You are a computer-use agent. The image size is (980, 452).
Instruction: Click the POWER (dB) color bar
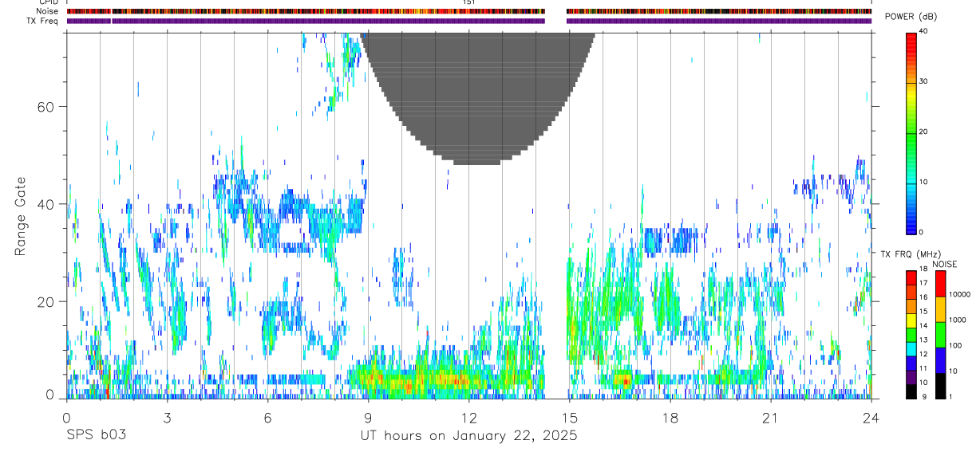tap(911, 132)
